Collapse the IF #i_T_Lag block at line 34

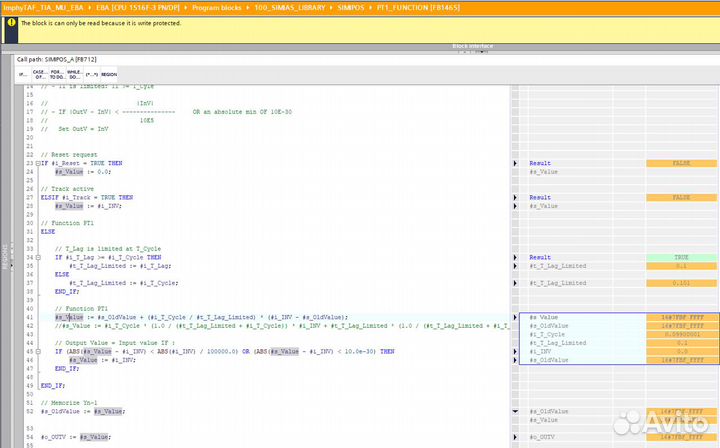coord(37,257)
